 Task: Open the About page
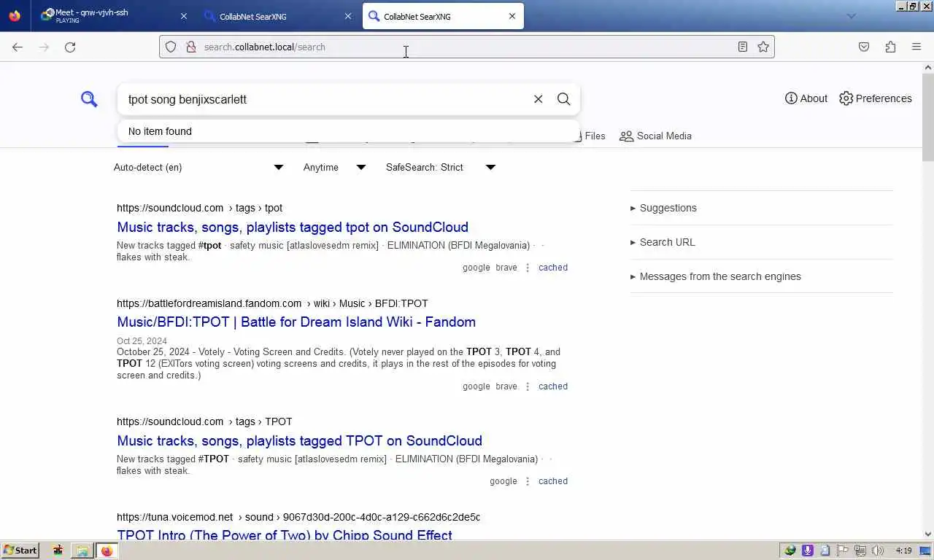[x=806, y=98]
